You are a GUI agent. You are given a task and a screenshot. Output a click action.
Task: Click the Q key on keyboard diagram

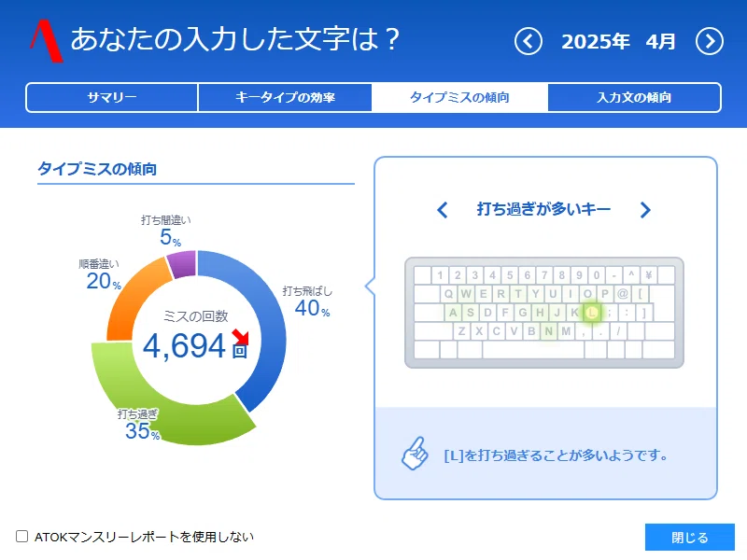coord(448,294)
